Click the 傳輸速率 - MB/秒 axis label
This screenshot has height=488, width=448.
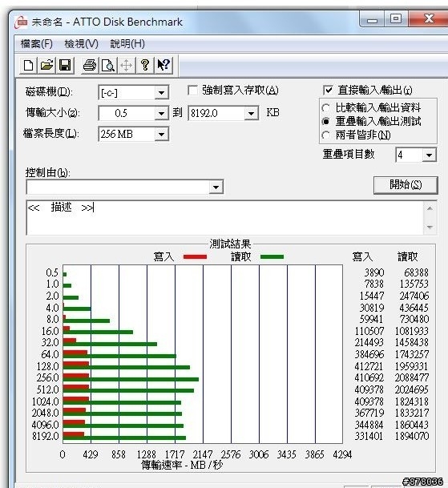point(182,465)
